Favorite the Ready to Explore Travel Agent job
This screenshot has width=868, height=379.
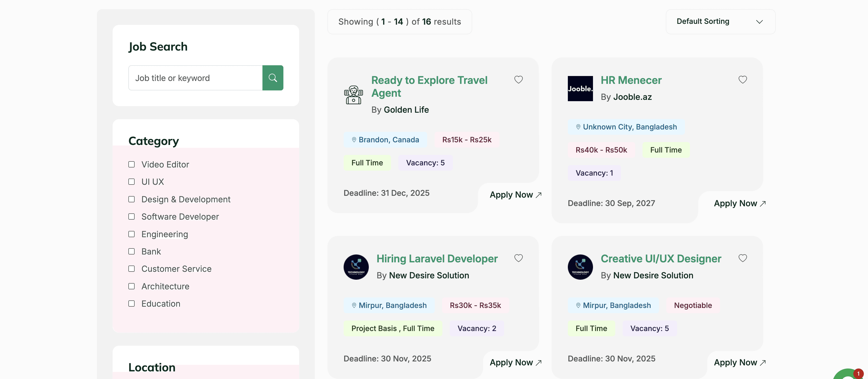(x=518, y=80)
